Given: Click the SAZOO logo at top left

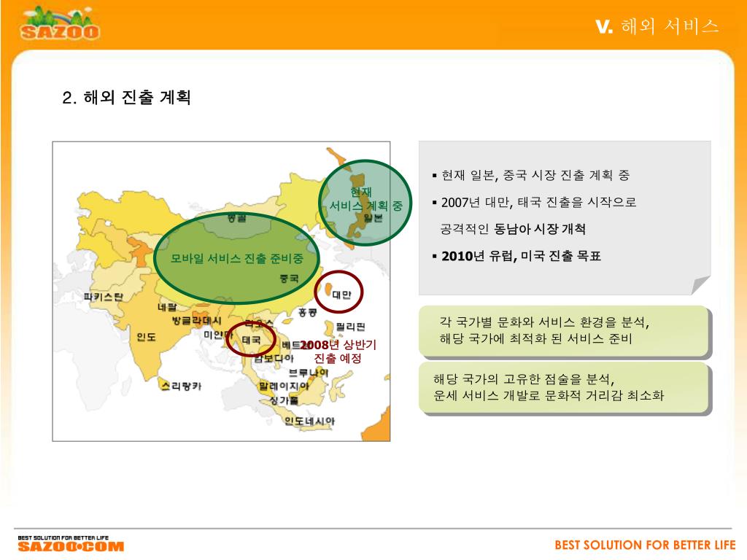Looking at the screenshot, I should coord(60,24).
